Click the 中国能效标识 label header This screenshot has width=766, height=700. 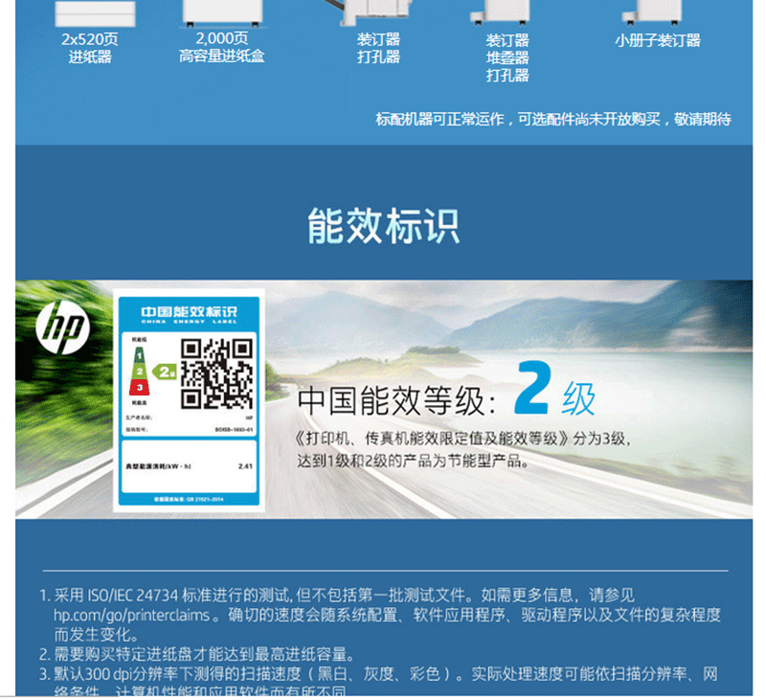click(x=188, y=312)
